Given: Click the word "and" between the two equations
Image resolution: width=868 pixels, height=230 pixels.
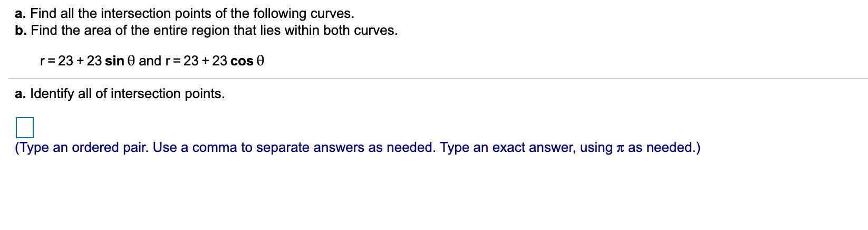Looking at the screenshot, I should click(150, 61).
